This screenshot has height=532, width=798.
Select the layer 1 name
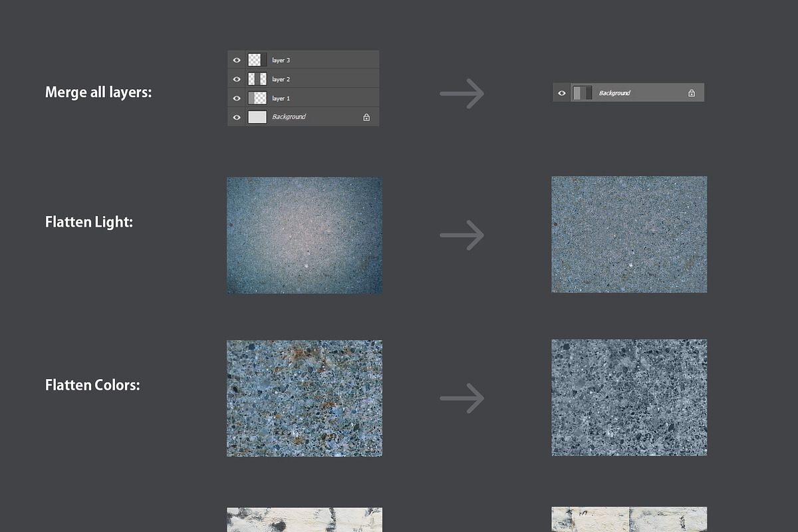[x=281, y=98]
